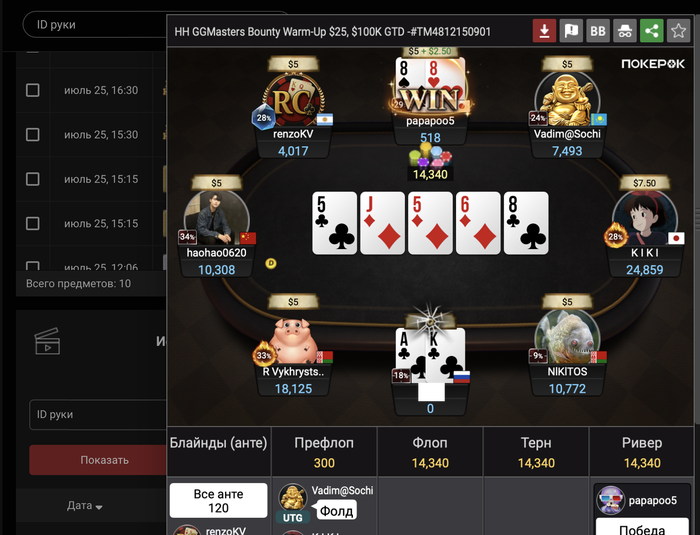Select the Ривер street column
Image resolution: width=700 pixels, height=535 pixels.
(642, 452)
